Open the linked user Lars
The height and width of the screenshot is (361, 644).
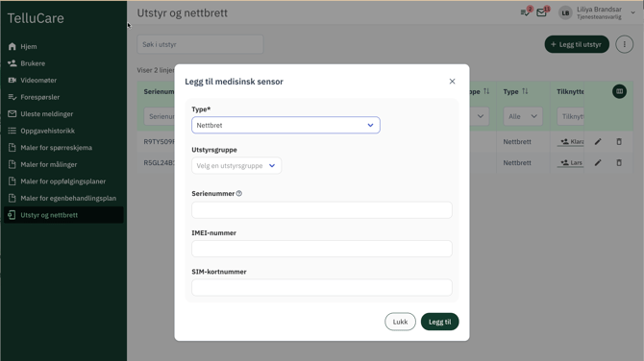click(572, 163)
